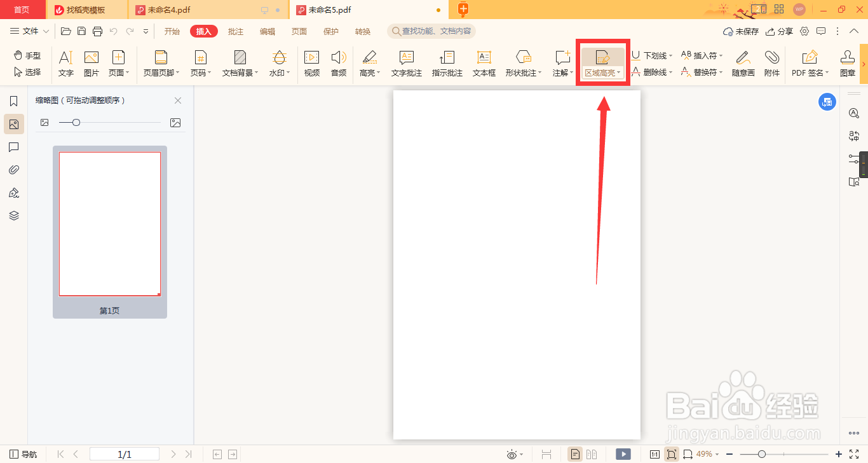This screenshot has width=868, height=463.
Task: Open the bookmark panel in left sidebar
Action: tap(14, 101)
